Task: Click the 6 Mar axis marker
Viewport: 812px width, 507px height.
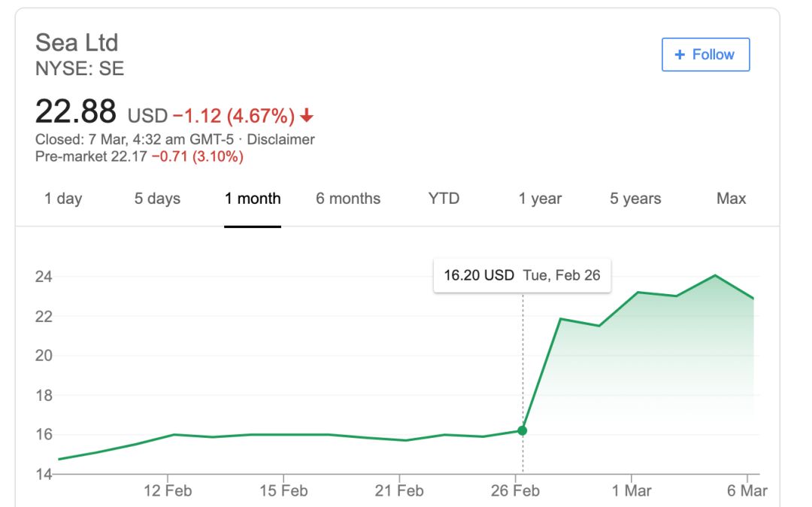Action: pos(747,490)
